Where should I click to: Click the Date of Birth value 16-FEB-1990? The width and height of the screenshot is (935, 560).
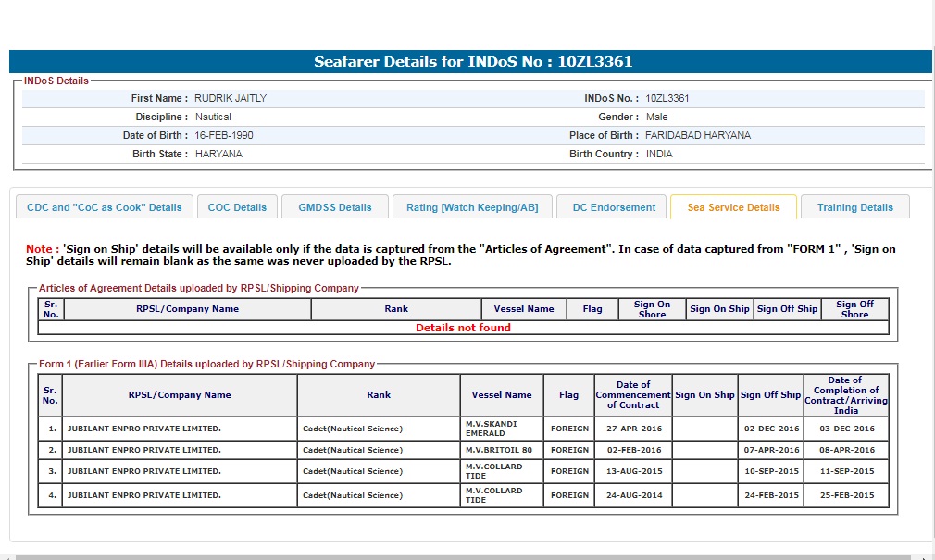(224, 135)
